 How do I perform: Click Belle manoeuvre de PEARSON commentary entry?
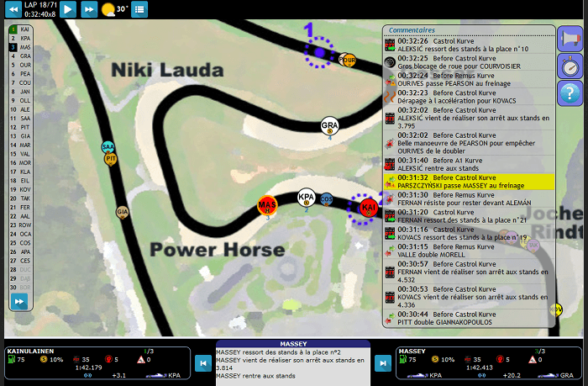[469, 143]
